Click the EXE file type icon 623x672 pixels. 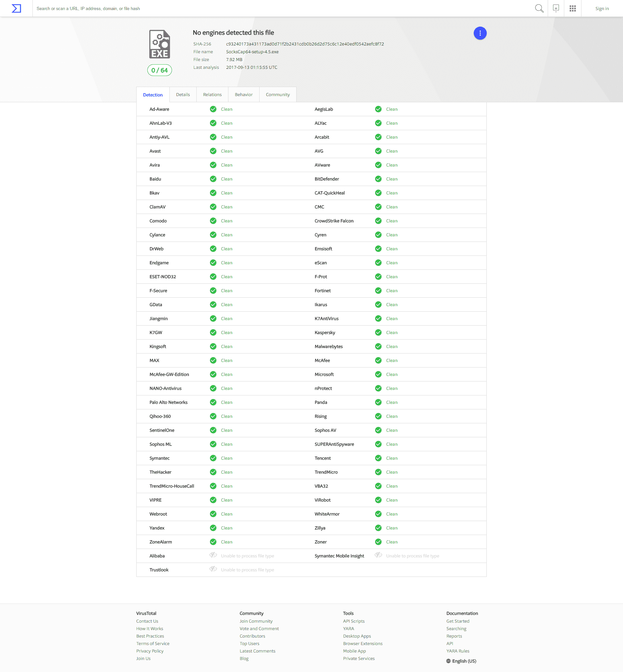(x=159, y=44)
